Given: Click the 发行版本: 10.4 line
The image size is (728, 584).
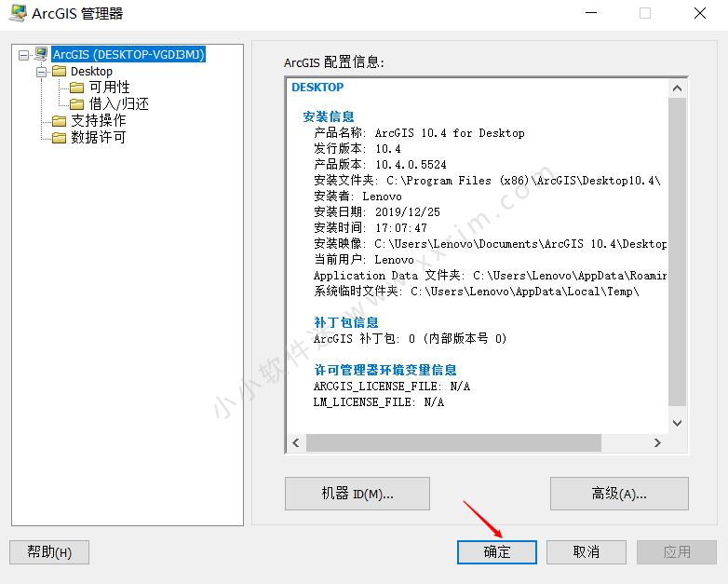Looking at the screenshot, I should click(x=357, y=149).
